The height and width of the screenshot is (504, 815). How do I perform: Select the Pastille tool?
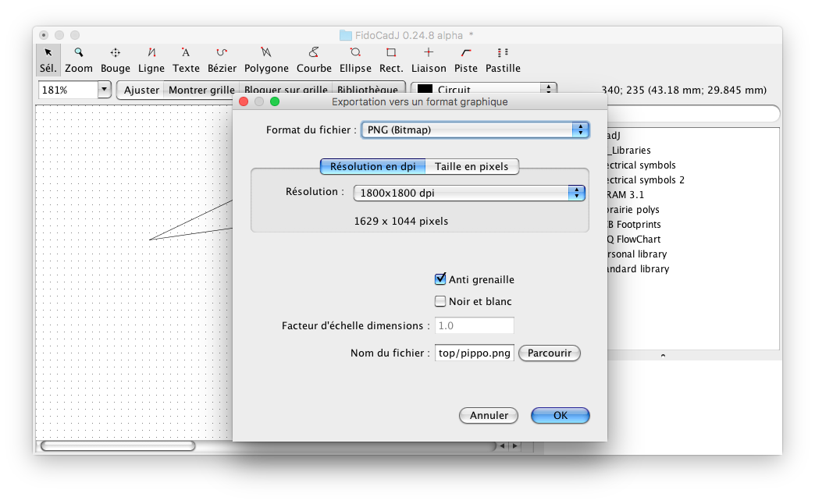503,60
